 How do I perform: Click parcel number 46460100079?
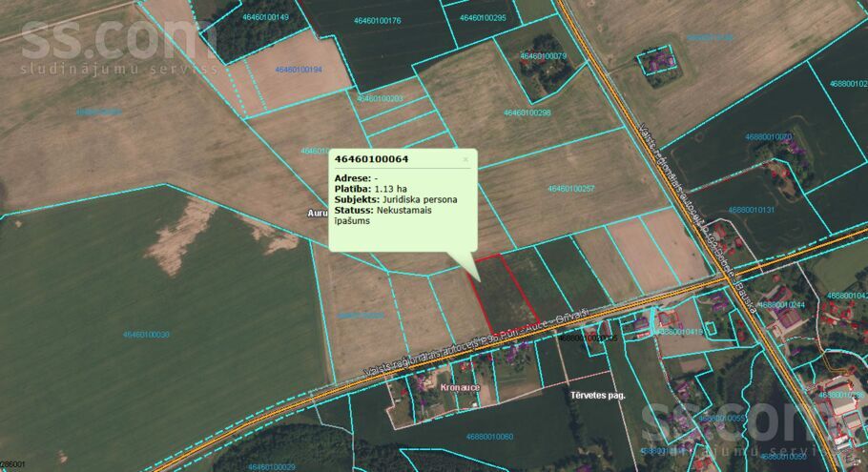[543, 56]
